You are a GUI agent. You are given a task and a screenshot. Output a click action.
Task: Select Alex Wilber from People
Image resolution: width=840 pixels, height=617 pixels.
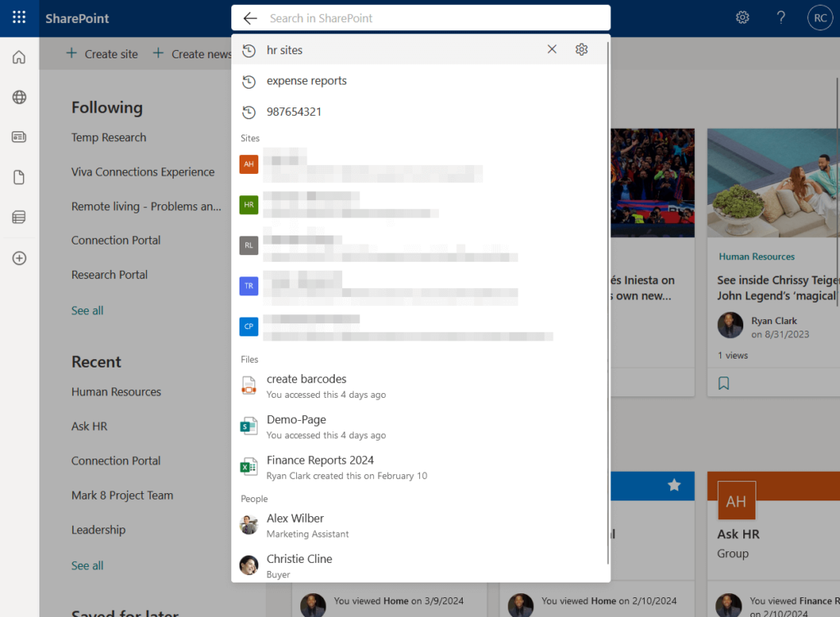click(420, 525)
